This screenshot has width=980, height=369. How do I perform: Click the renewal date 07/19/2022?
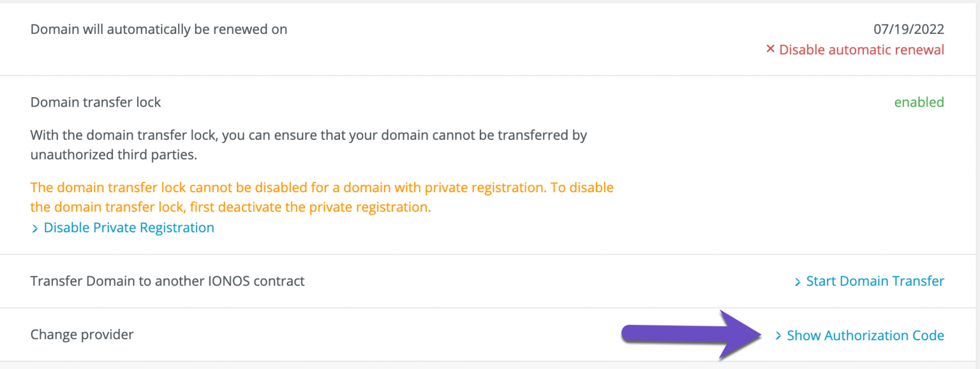coord(909,29)
